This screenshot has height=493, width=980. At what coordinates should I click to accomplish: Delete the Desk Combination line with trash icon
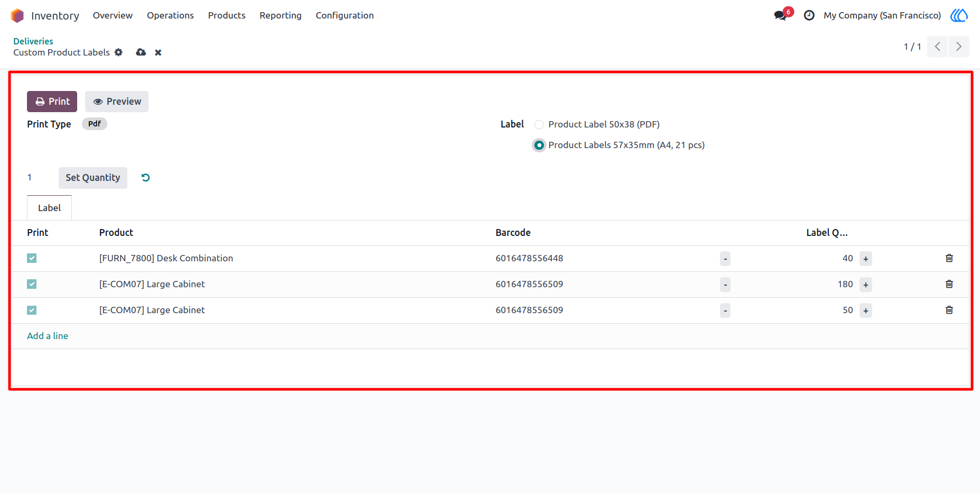tap(949, 258)
